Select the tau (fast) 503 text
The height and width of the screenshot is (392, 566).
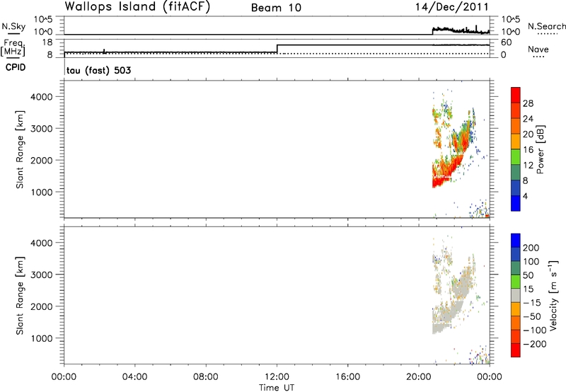98,70
